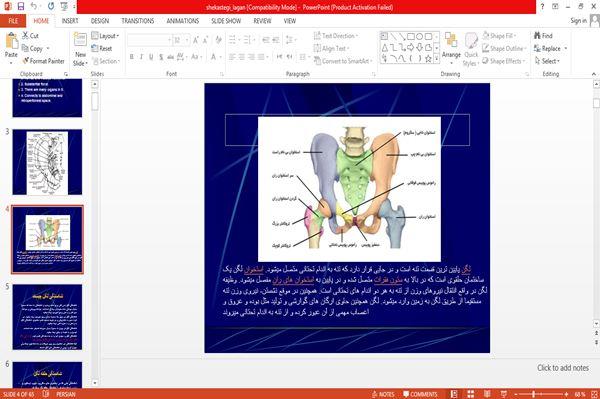Toggle Align Left paragraph alignment

232,57
